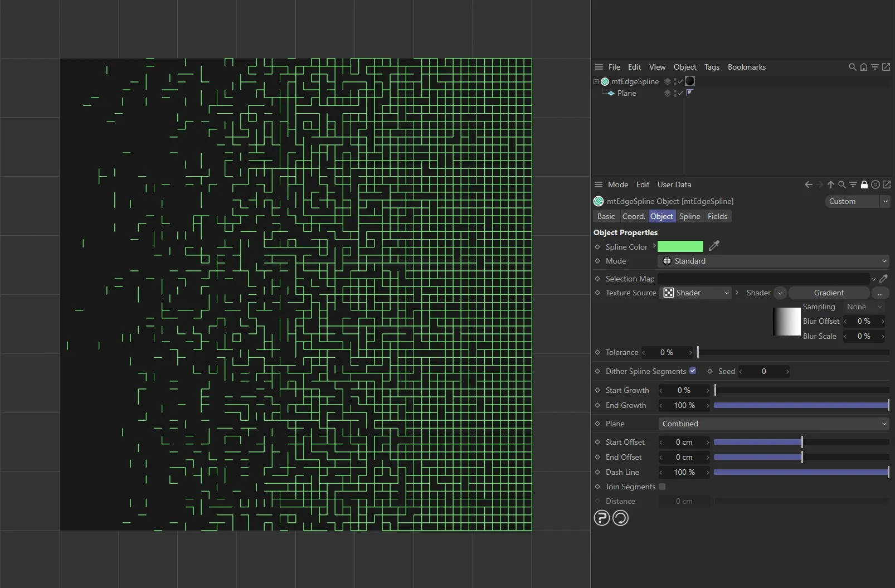895x588 pixels.
Task: Open the Sampling dropdown set to None
Action: click(863, 307)
